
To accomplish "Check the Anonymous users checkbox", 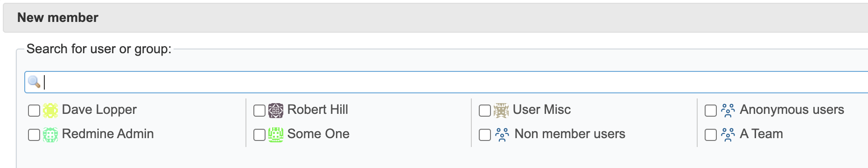I will (x=710, y=111).
